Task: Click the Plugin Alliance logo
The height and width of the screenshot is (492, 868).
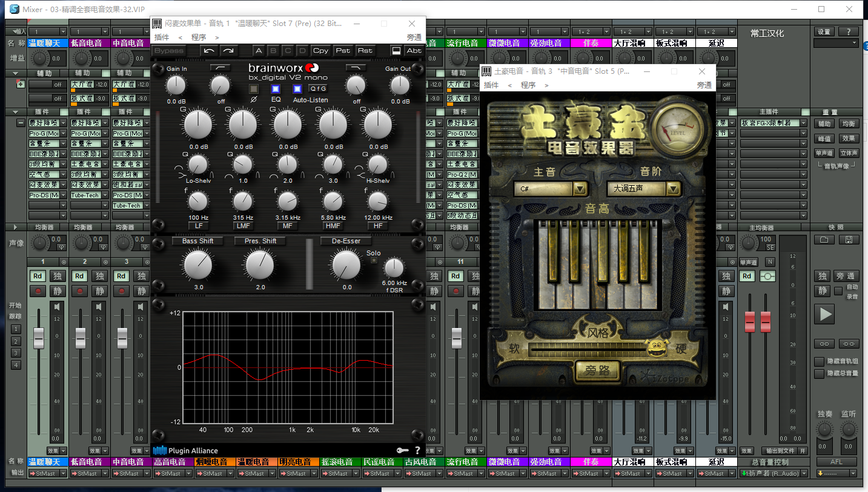Action: (x=185, y=450)
